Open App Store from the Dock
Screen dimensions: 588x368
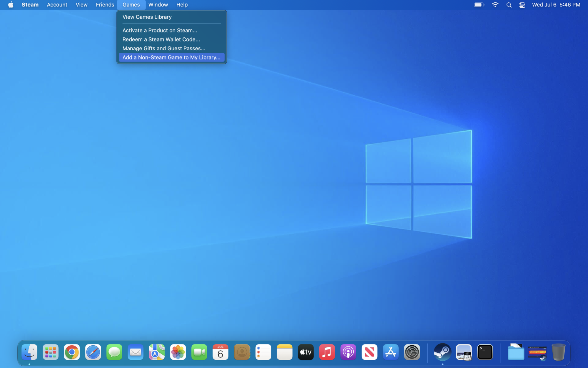coord(391,352)
